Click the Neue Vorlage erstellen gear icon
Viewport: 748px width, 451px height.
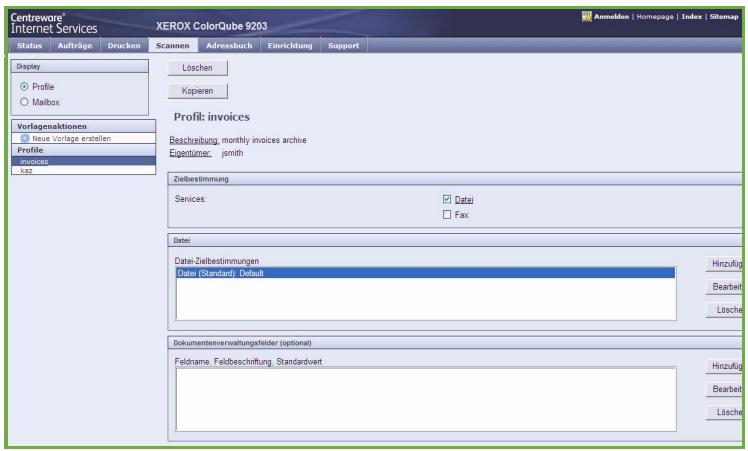[x=25, y=138]
